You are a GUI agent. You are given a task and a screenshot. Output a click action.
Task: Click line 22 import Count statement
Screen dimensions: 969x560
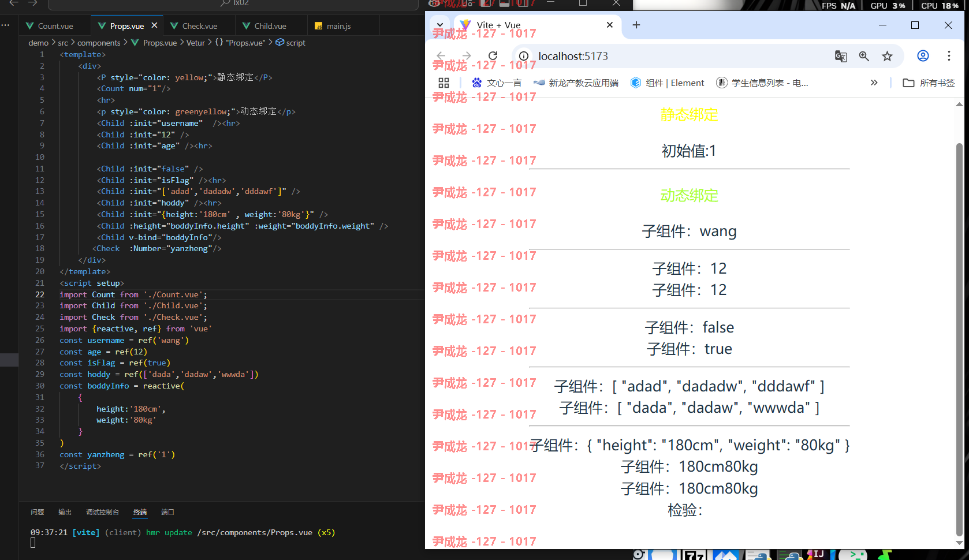pos(133,294)
